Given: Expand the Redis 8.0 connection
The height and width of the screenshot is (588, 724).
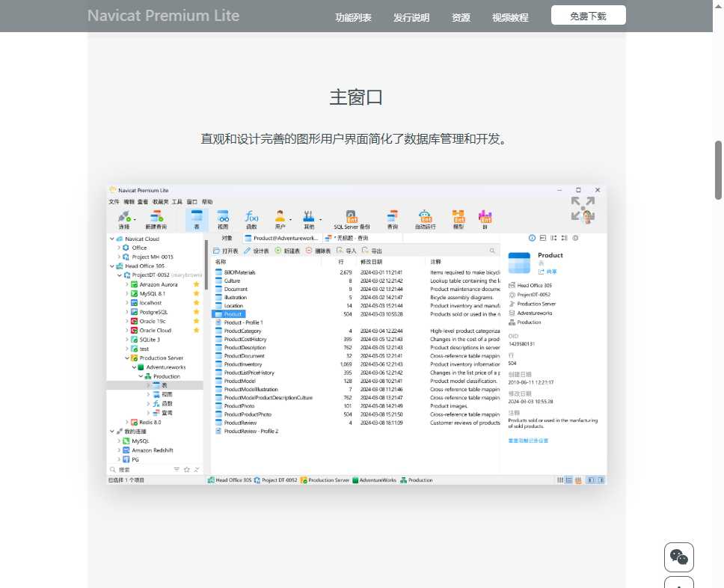Looking at the screenshot, I should click(126, 422).
